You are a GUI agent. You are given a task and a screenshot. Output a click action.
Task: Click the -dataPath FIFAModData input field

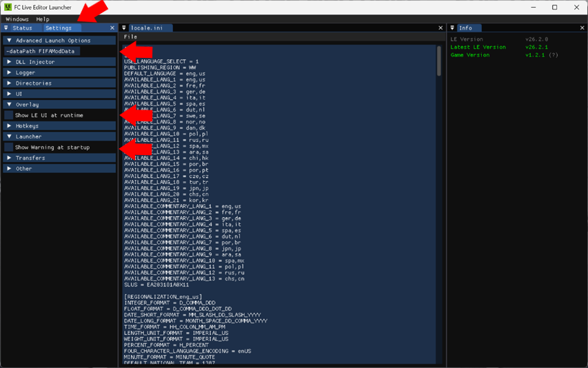[x=41, y=51]
